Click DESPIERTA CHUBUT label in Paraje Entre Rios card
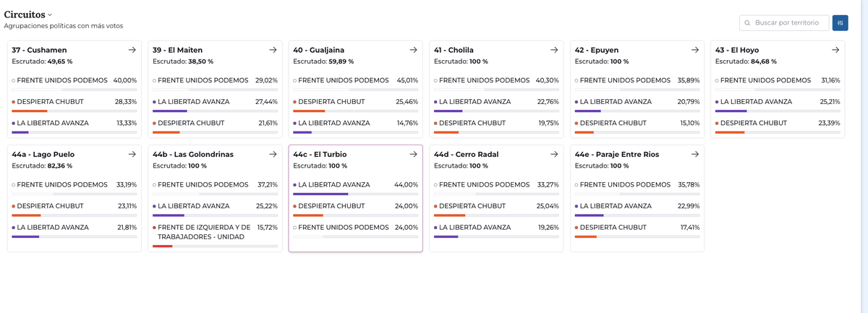This screenshot has width=868, height=313. (x=613, y=228)
